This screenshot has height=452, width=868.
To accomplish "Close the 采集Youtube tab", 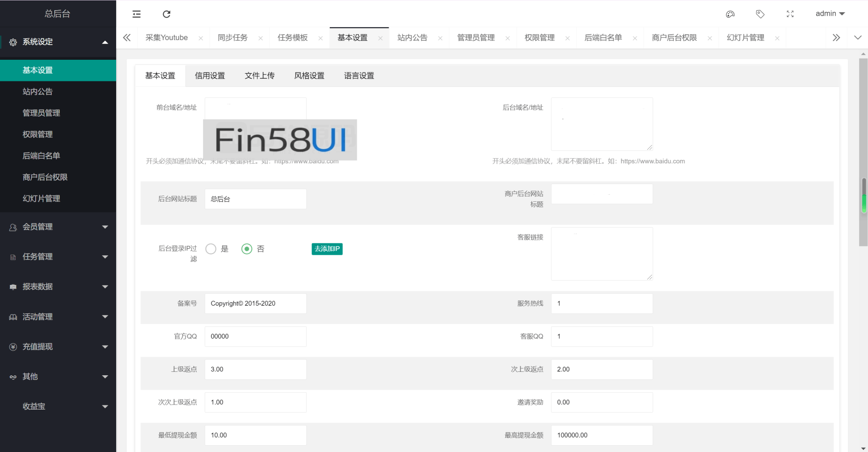I will coord(201,38).
